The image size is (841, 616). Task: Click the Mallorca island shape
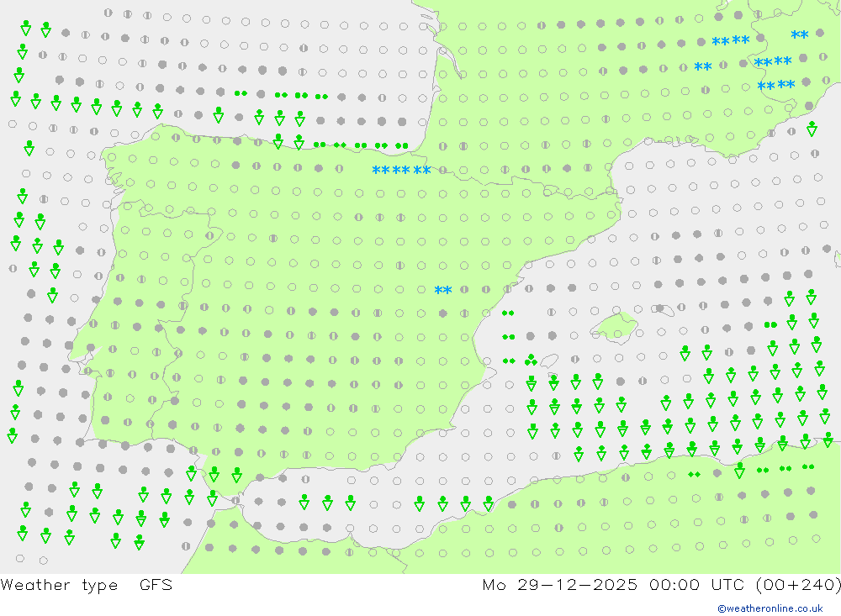[x=615, y=327]
